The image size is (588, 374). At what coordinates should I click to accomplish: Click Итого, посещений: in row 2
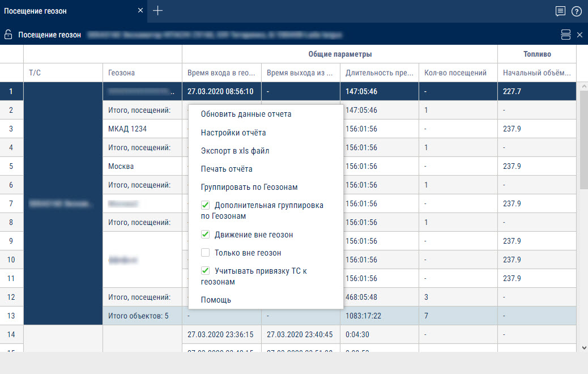tap(143, 110)
